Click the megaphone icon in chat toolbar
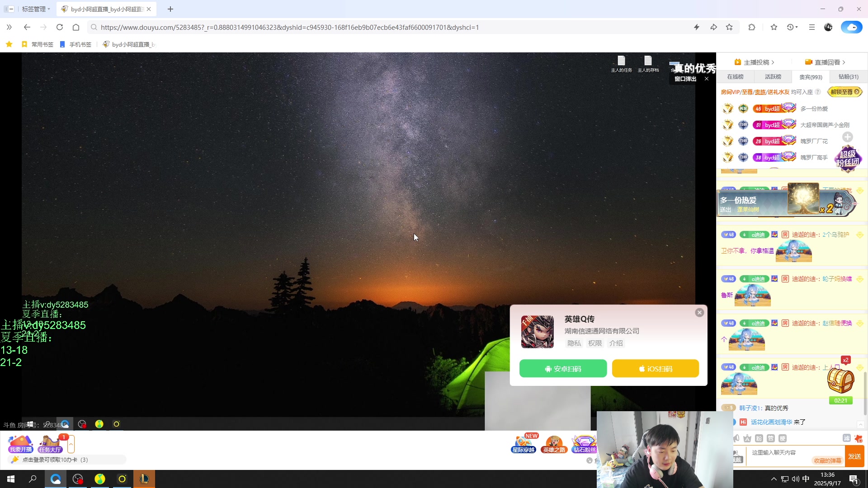The image size is (868, 488). click(x=737, y=438)
